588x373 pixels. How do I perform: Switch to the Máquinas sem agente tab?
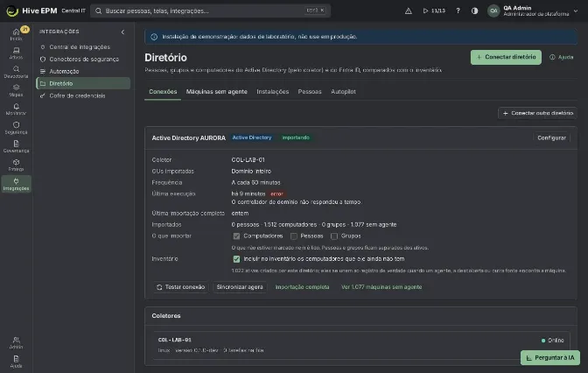coord(217,92)
